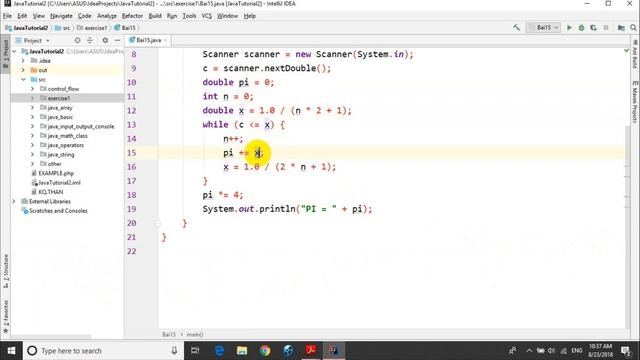Open Maven Projects side panel
640x360 pixels.
[x=635, y=101]
